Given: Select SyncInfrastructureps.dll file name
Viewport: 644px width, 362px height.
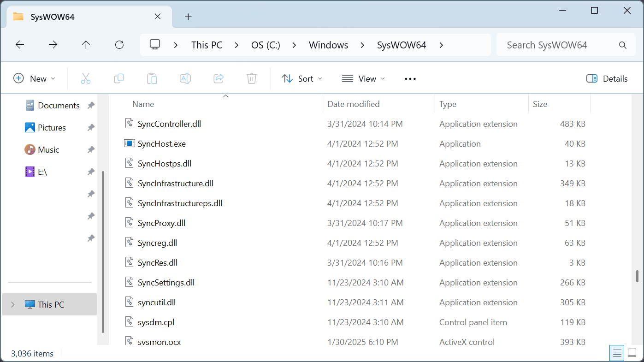Looking at the screenshot, I should [x=180, y=203].
